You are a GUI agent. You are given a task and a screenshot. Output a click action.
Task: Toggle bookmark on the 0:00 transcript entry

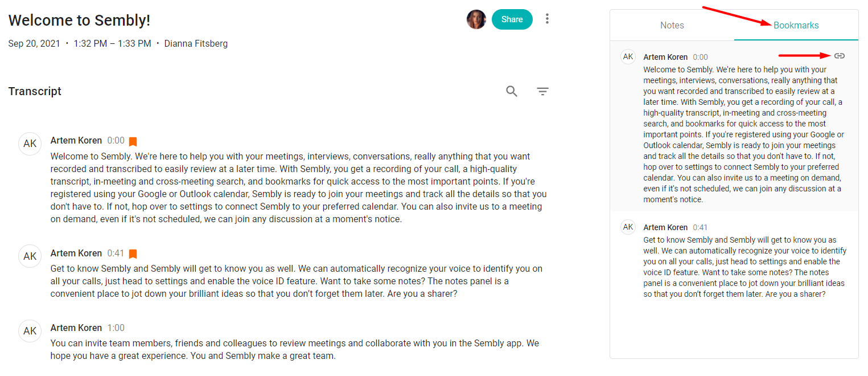(133, 141)
